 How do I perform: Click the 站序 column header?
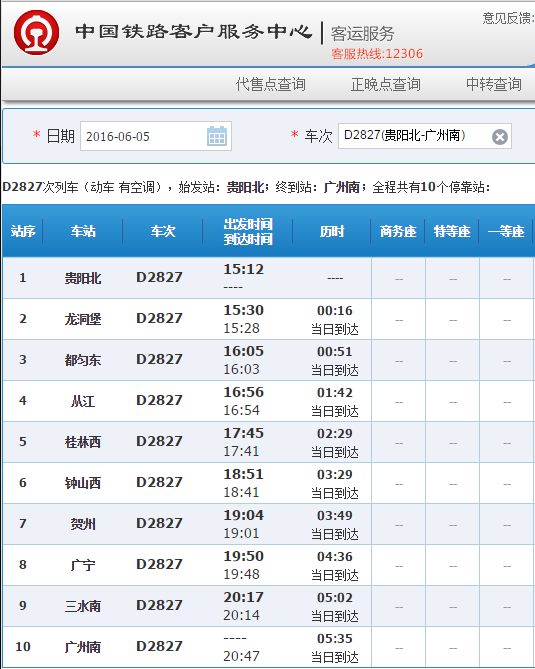pos(23,231)
